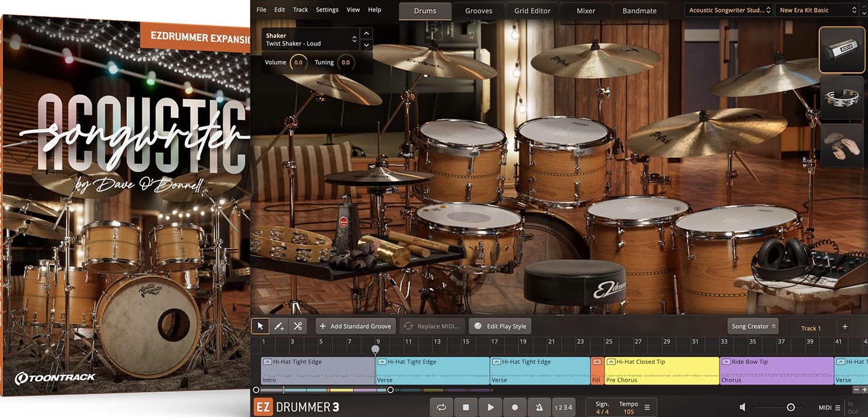Select the next shaker articulation arrow
The image size is (868, 417).
click(x=366, y=45)
